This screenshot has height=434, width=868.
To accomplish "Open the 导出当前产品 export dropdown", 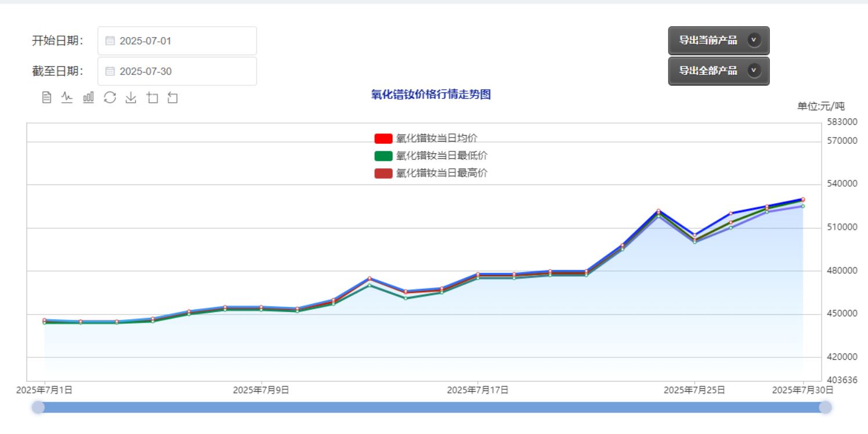I will point(719,41).
